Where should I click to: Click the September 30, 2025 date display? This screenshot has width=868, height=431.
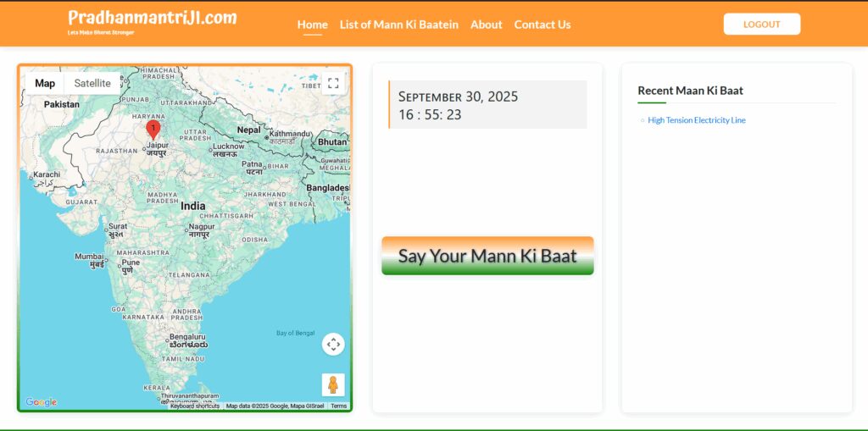pyautogui.click(x=459, y=97)
